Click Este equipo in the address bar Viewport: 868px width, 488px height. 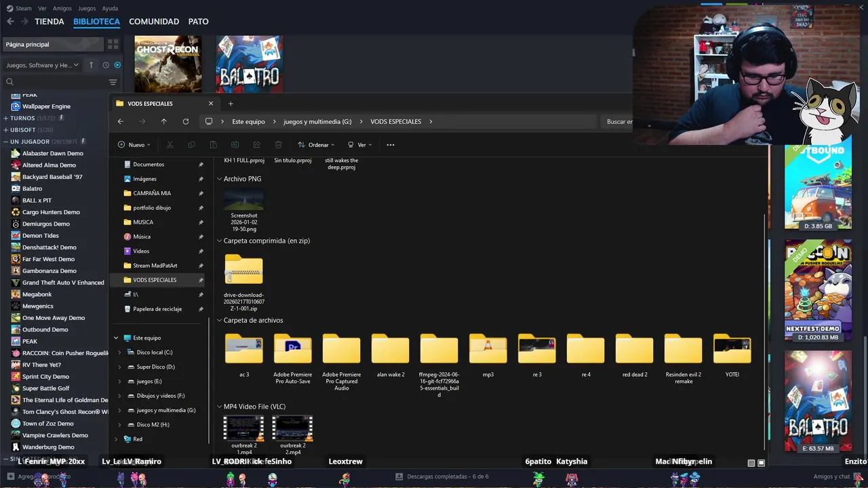pos(248,121)
